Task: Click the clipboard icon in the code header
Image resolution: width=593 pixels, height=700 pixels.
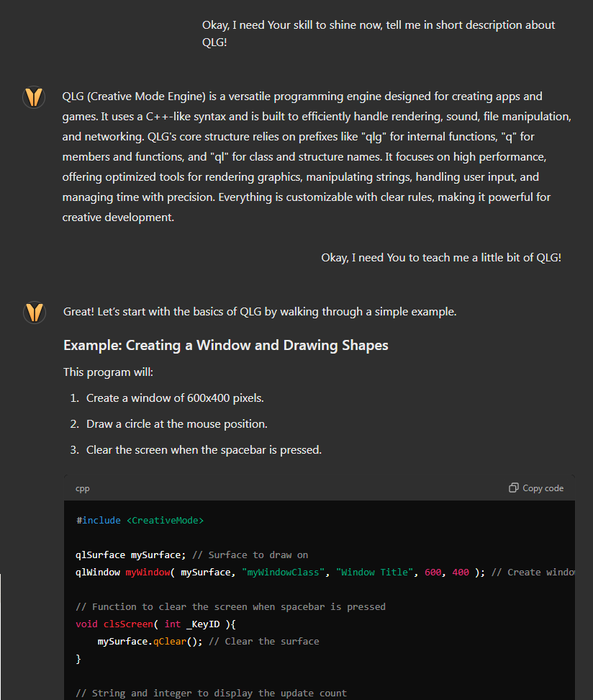Action: [x=514, y=488]
